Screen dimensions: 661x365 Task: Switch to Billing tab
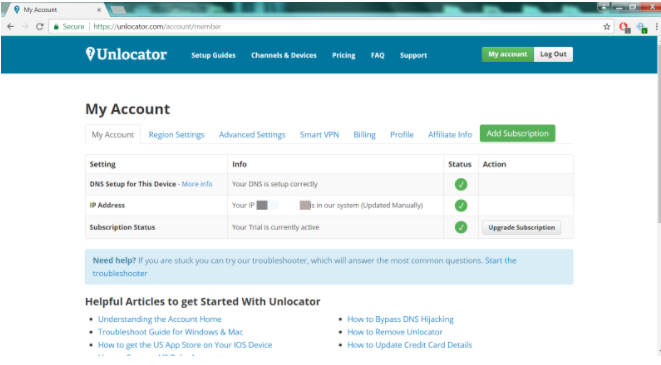click(x=364, y=134)
